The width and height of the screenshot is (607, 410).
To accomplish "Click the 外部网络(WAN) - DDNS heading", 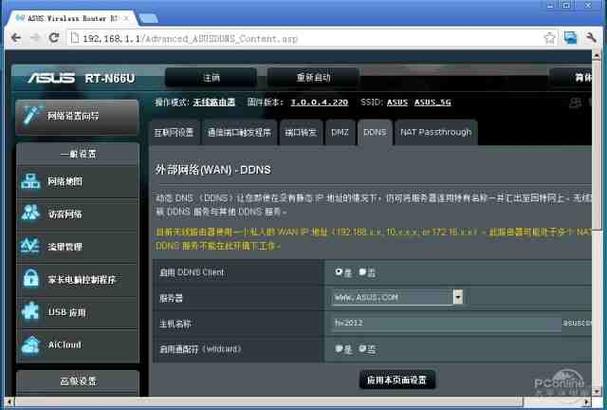I will tap(213, 170).
